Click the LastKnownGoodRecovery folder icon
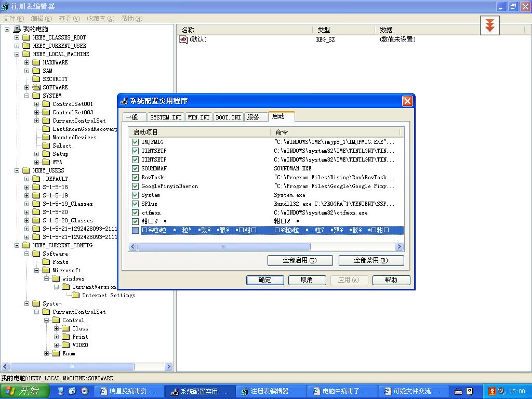This screenshot has height=399, width=532. 46,129
